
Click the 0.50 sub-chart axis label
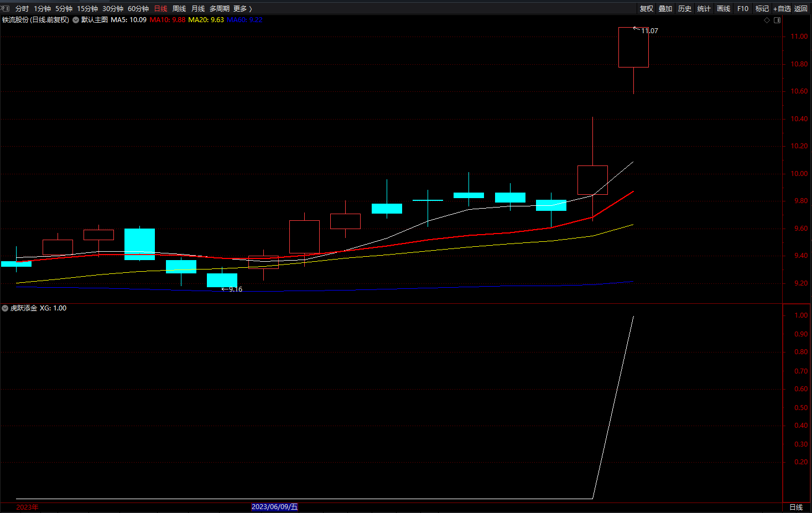click(800, 408)
